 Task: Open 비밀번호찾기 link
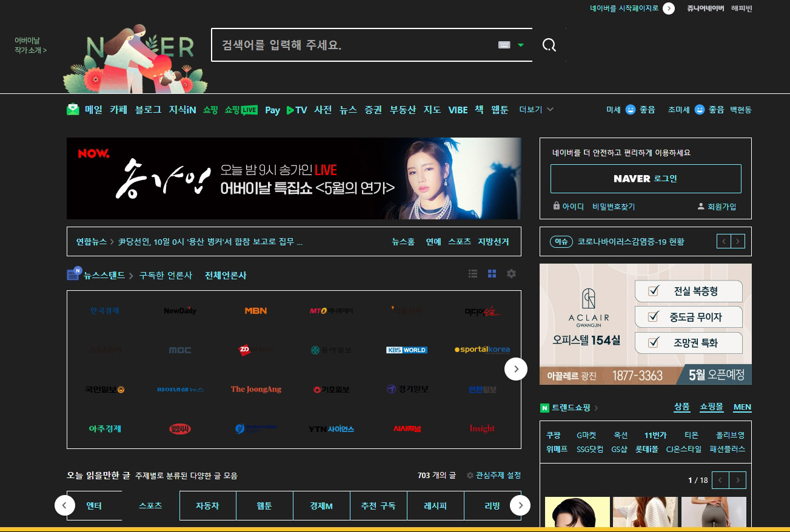[614, 207]
